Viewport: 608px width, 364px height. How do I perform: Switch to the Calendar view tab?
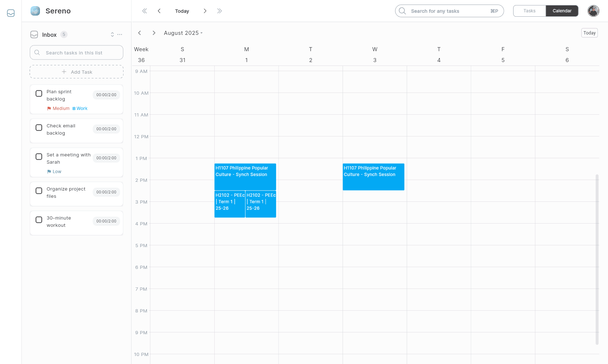coord(562,11)
